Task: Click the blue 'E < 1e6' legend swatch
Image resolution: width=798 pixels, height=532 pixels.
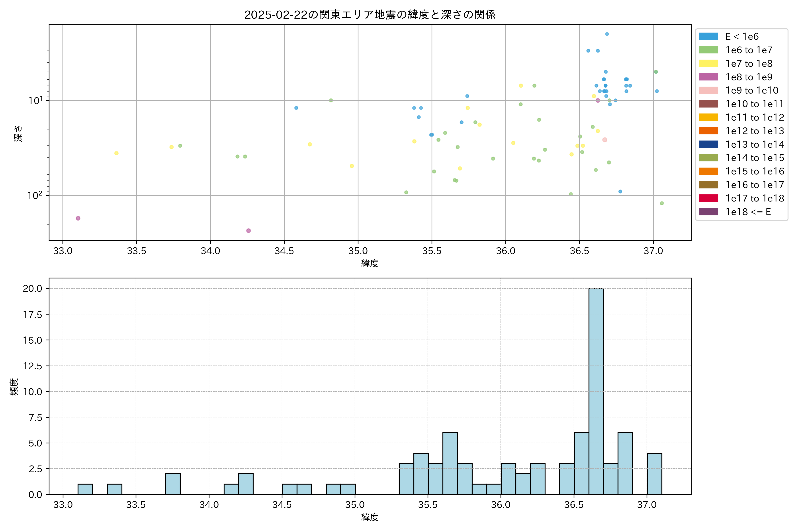Action: click(708, 36)
